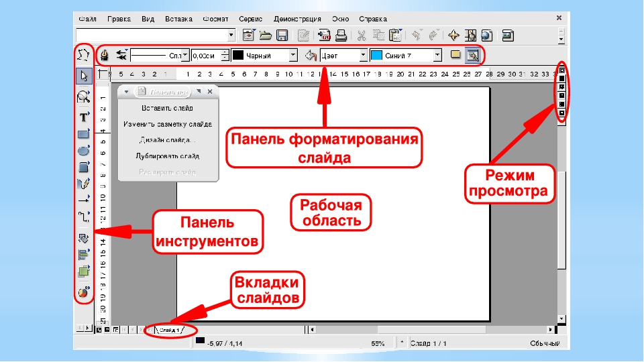Screen dimensions: 644x362
Task: Click Вставить слайд in panel
Action: pyautogui.click(x=168, y=108)
